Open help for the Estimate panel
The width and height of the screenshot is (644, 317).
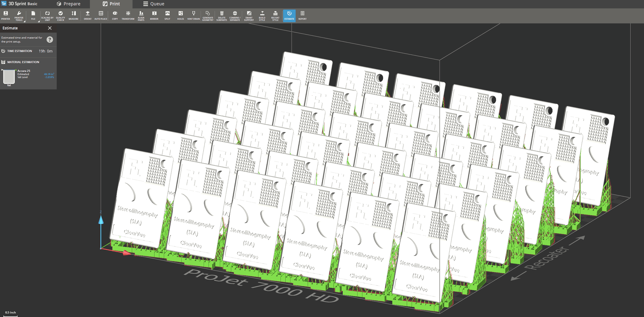click(x=50, y=40)
